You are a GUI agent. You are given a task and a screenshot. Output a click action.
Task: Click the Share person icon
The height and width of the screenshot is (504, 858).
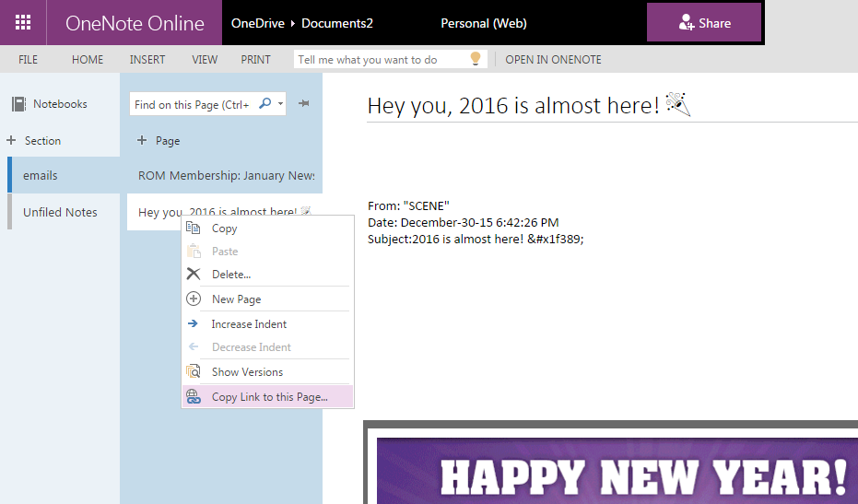tap(687, 22)
